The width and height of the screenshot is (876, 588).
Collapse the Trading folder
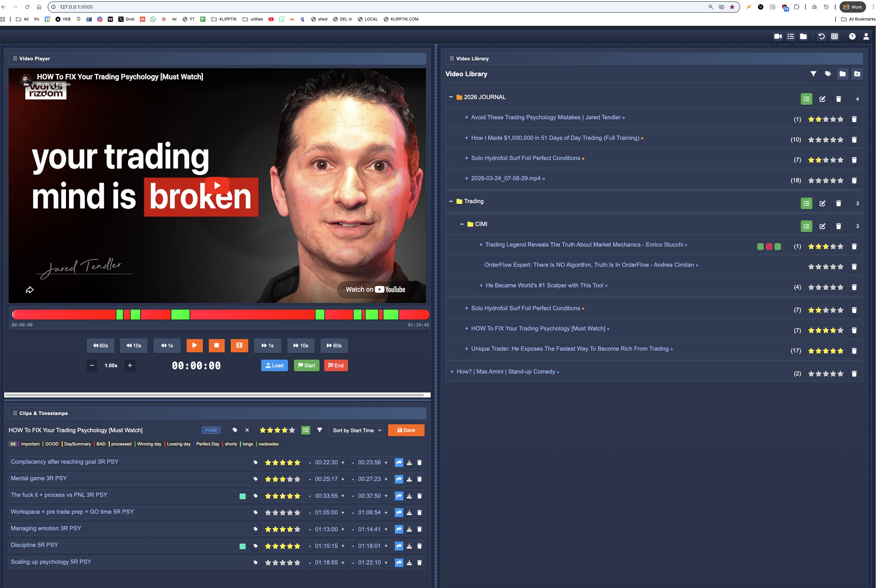click(x=451, y=202)
